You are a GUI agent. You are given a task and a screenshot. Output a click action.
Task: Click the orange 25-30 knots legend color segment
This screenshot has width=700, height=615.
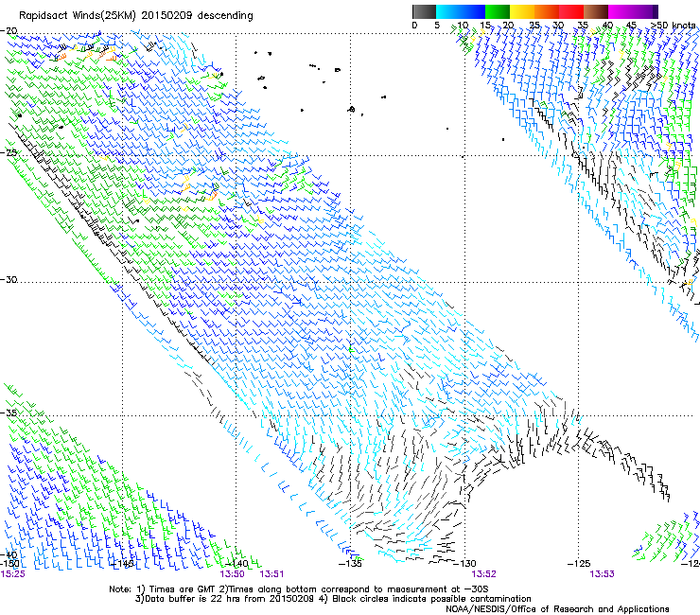coord(547,11)
